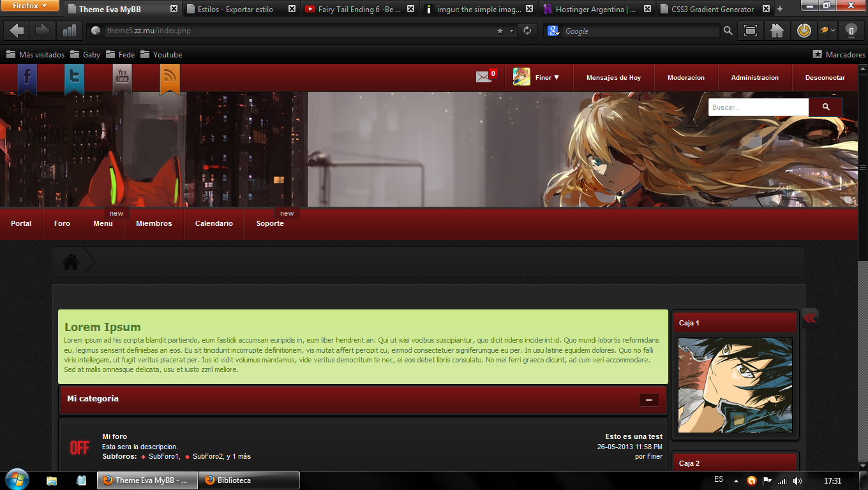
Task: Open the Facebook ribbon icon
Action: click(x=27, y=79)
